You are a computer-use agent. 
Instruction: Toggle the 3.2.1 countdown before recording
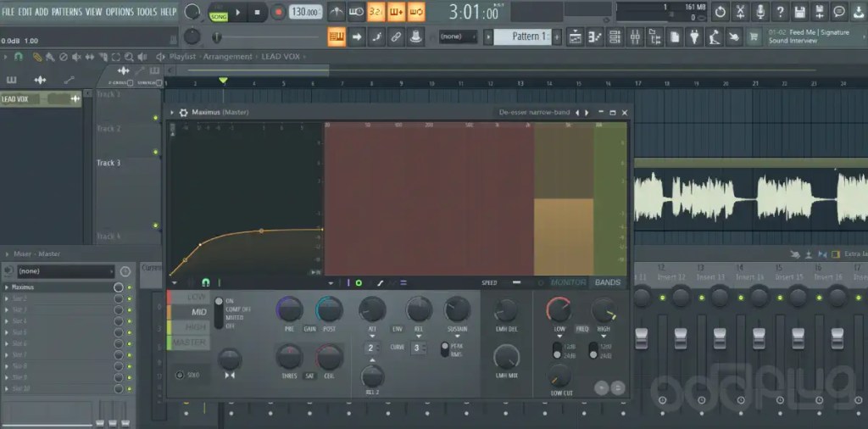(x=376, y=12)
